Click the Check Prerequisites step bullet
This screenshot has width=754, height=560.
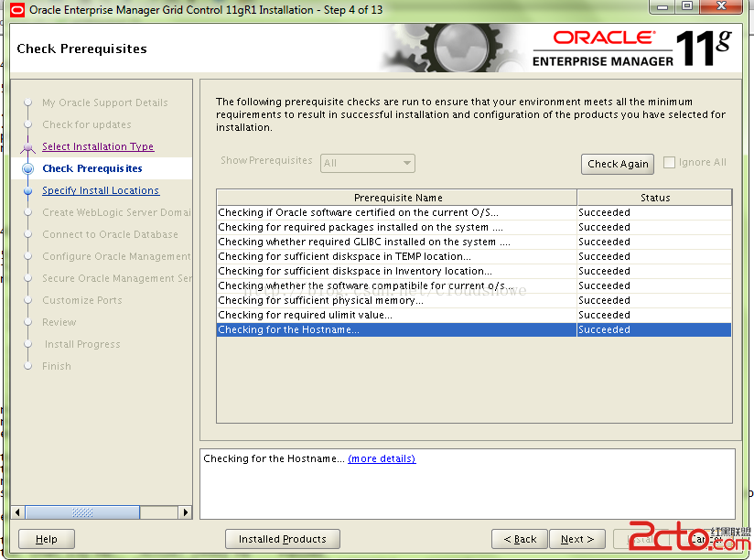pyautogui.click(x=27, y=168)
